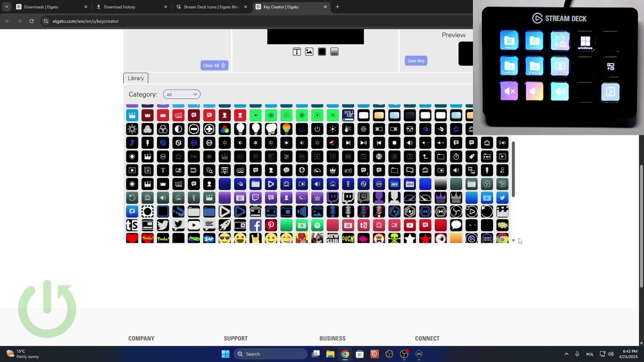Pick the Pinterest logo icon
644x362 pixels.
(271, 225)
